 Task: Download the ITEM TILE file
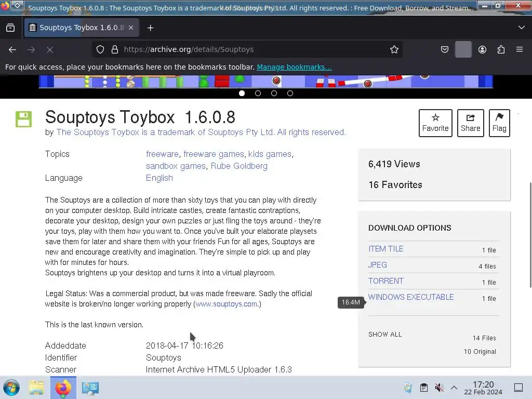pos(386,249)
